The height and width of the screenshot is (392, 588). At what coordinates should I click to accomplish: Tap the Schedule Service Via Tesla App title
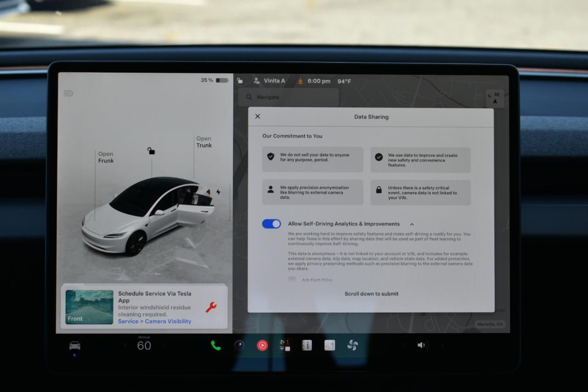point(154,297)
